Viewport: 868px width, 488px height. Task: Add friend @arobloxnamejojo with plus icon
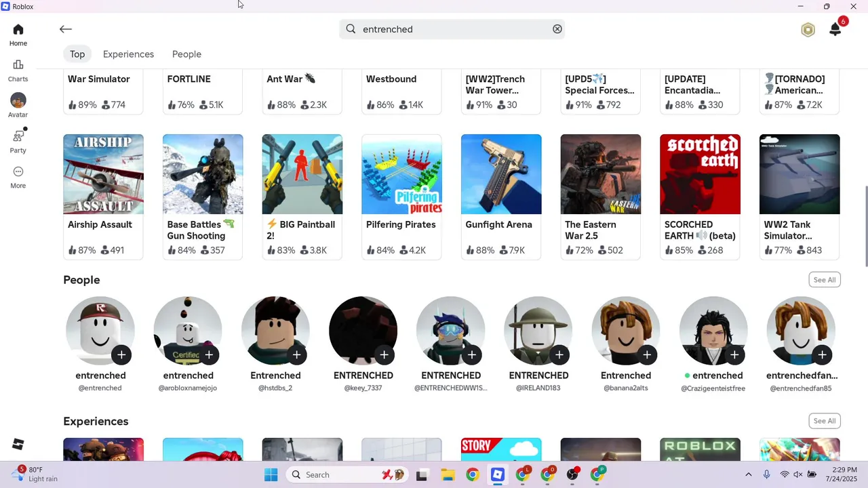point(209,354)
